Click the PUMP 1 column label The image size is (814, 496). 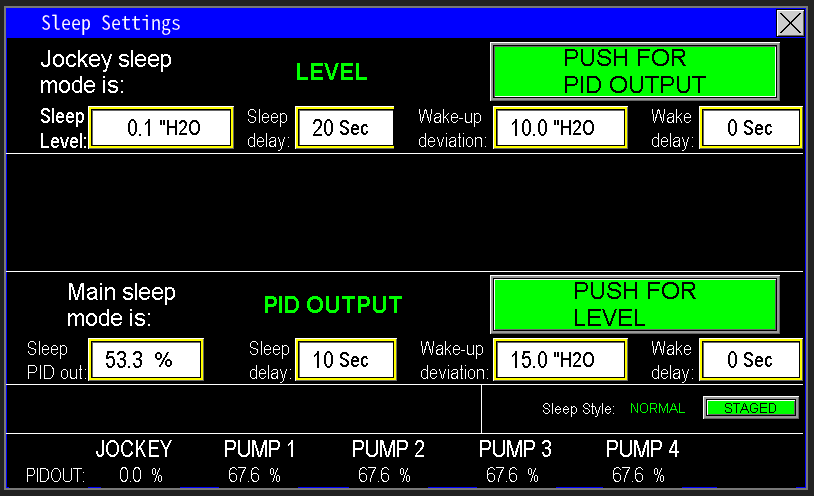point(259,449)
